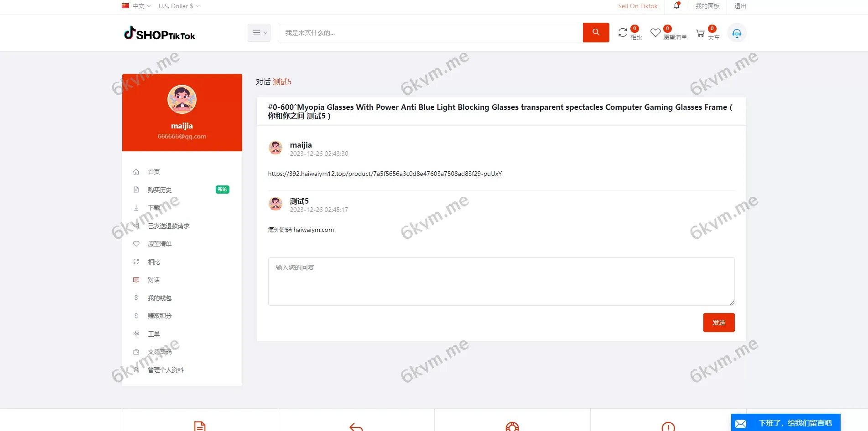The width and height of the screenshot is (868, 431).
Task: Open the category hamburger menu dropdown
Action: [259, 33]
